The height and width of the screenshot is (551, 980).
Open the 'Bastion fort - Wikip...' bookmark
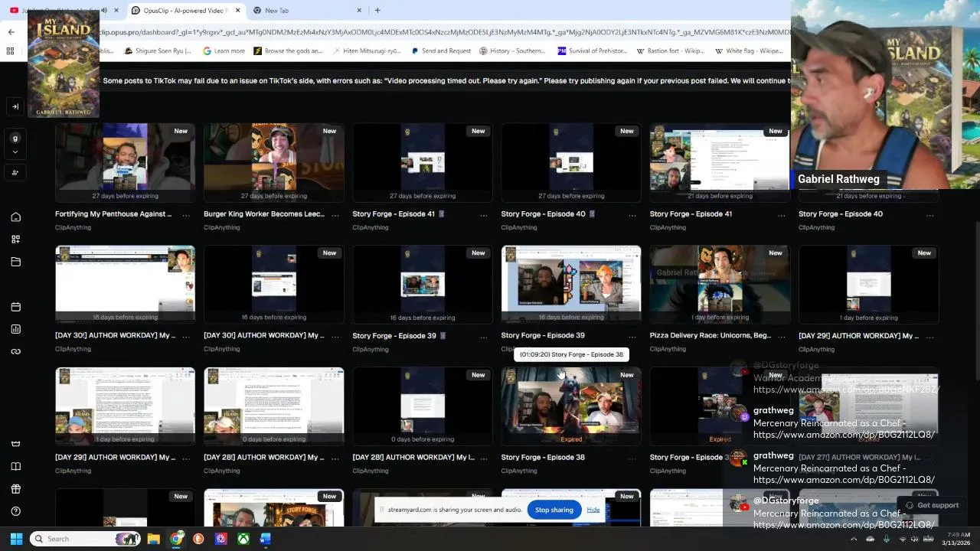point(670,51)
